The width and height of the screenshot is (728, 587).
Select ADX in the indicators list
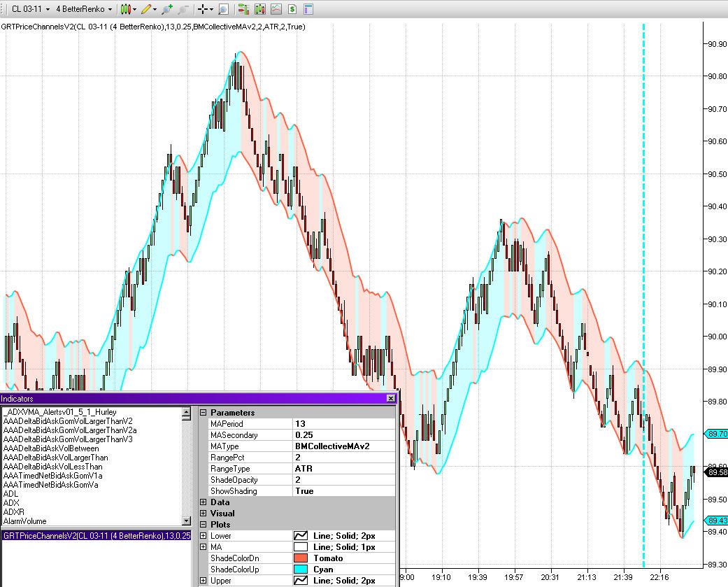point(11,502)
